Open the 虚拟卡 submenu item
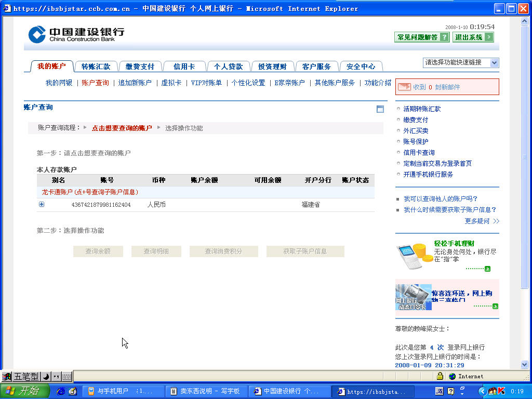This screenshot has height=399, width=532. pyautogui.click(x=171, y=83)
